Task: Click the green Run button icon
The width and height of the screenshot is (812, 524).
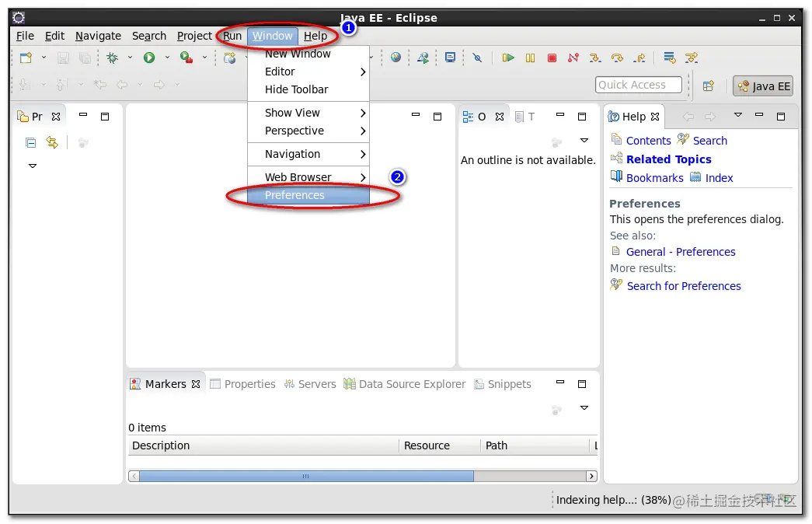Action: point(149,58)
